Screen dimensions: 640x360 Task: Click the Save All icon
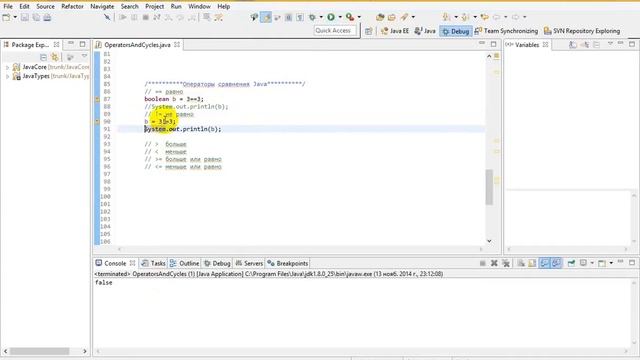pyautogui.click(x=36, y=17)
